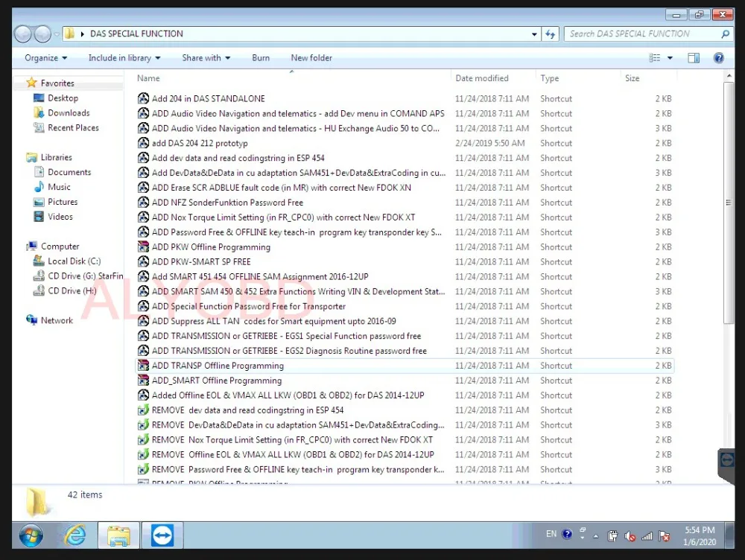
Task: Click icon of ADD NFZ SonderFunktion Password Free
Action: point(143,203)
